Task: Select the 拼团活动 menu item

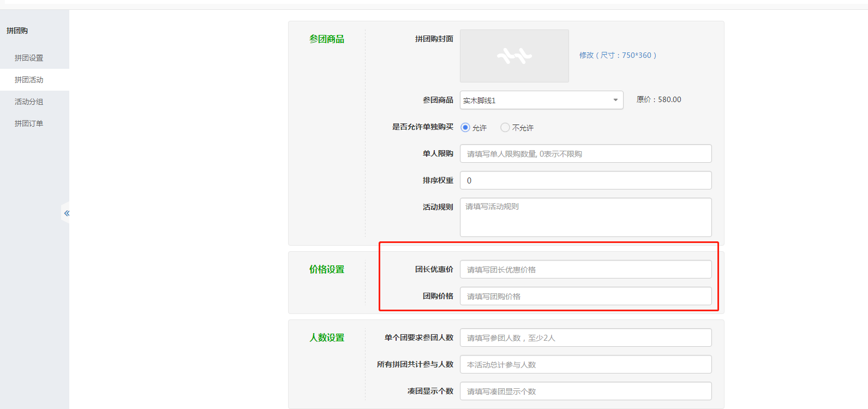Action: tap(34, 80)
